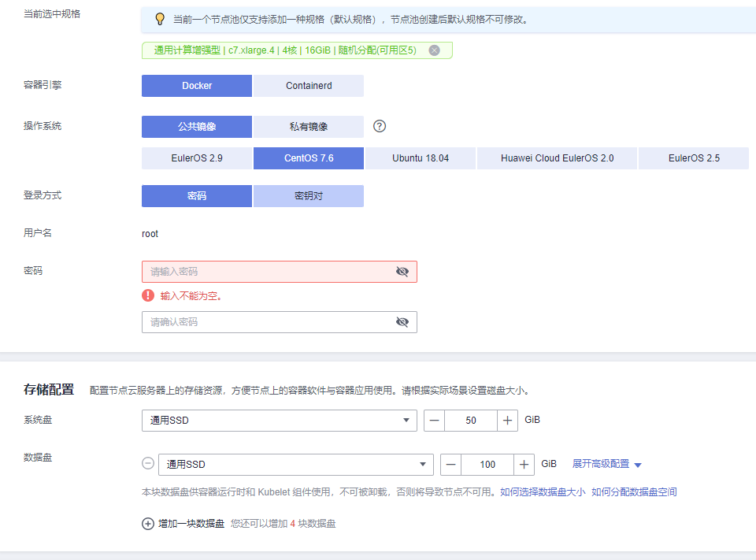Click the tip text about 节点池 default spec
The width and height of the screenshot is (756, 560).
(x=351, y=19)
